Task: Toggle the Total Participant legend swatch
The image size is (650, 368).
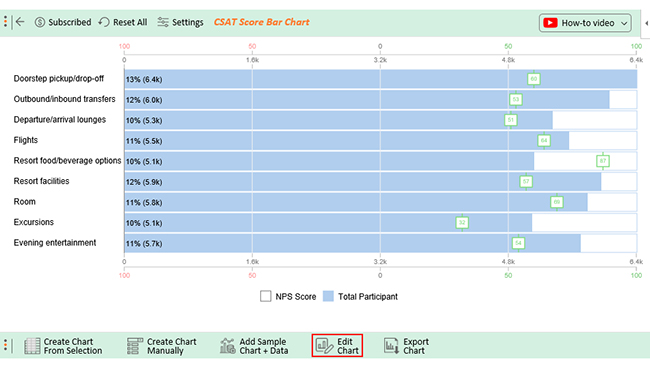Action: point(328,296)
